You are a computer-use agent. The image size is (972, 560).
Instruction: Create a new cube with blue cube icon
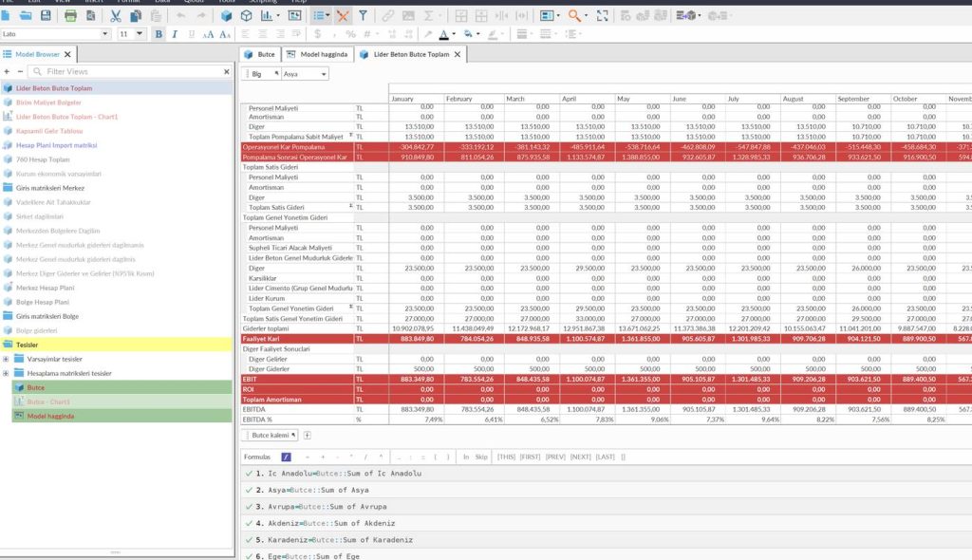(x=226, y=15)
